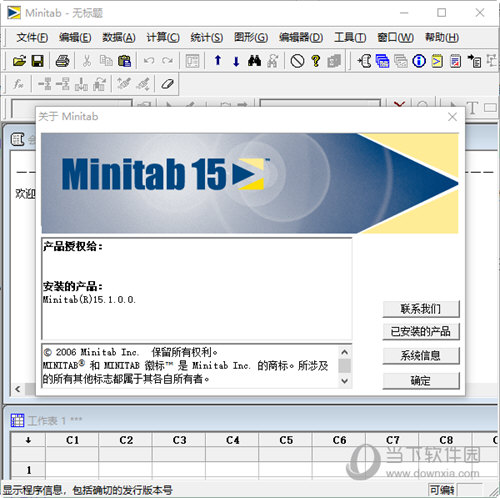Click the Paste clipboard icon
Image resolution: width=500 pixels, height=498 pixels.
point(124,61)
